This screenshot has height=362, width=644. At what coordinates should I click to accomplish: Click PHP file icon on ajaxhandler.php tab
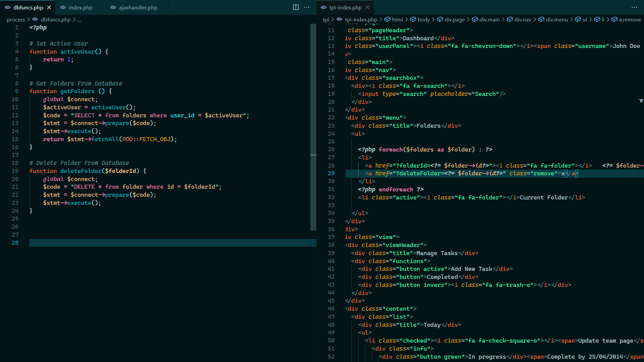tap(113, 7)
